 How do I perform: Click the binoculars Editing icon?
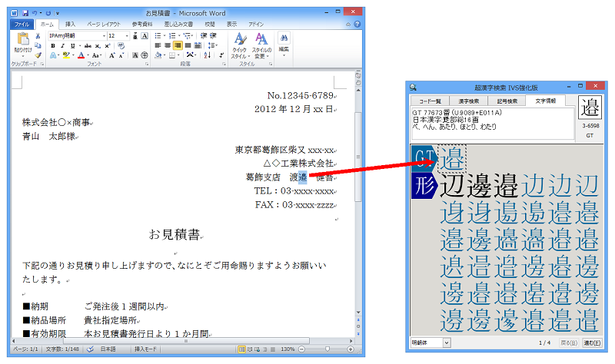coord(284,40)
